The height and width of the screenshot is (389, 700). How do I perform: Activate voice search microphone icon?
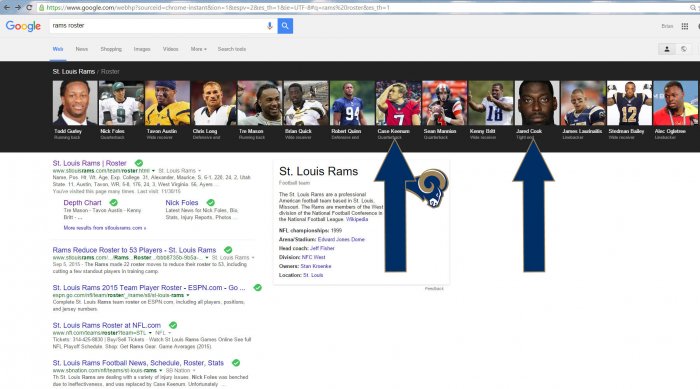tap(270, 26)
